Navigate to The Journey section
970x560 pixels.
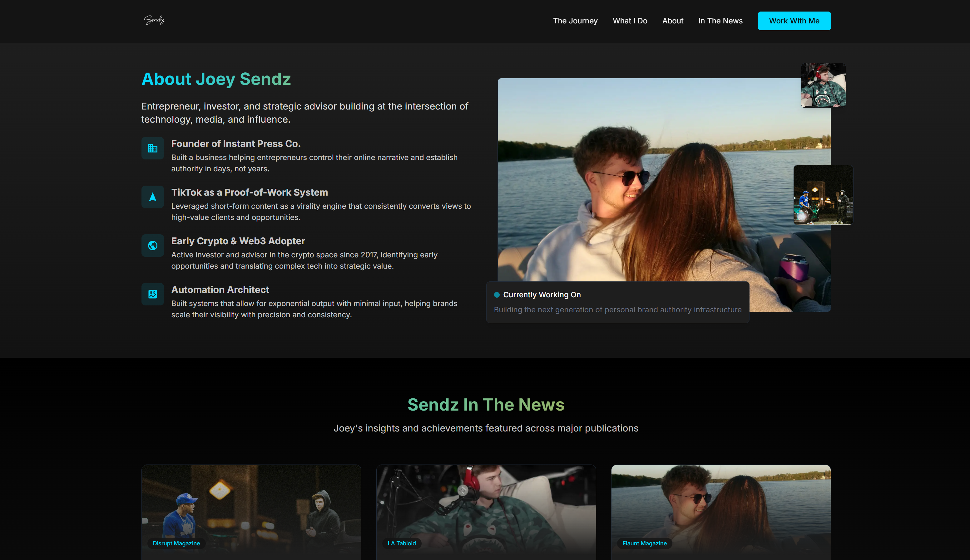click(575, 21)
